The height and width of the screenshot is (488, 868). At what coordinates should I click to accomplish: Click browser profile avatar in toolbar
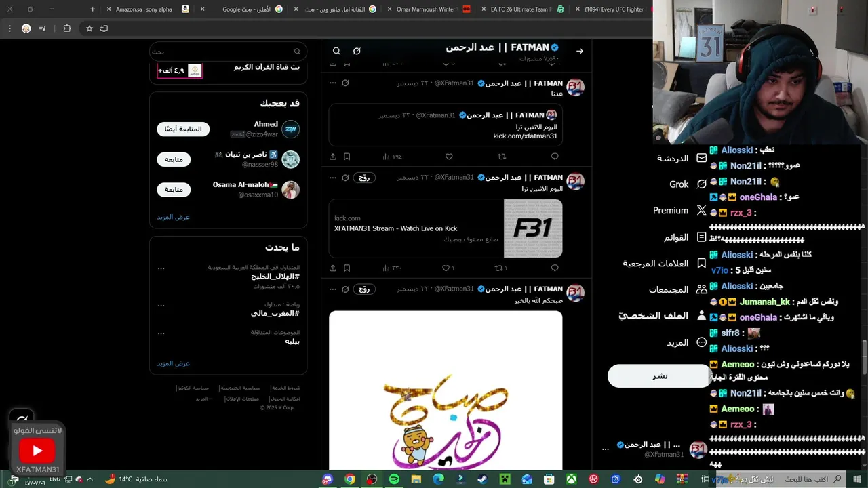(26, 28)
